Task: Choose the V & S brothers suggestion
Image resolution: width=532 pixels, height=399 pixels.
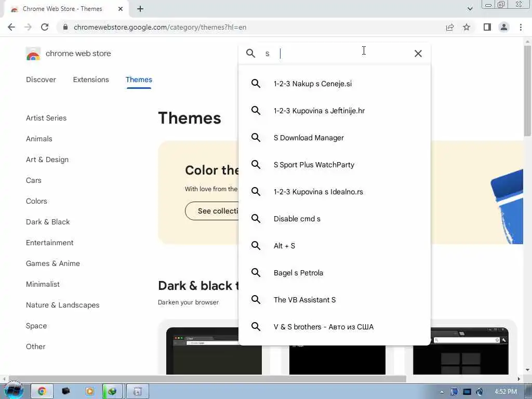Action: coord(335,327)
